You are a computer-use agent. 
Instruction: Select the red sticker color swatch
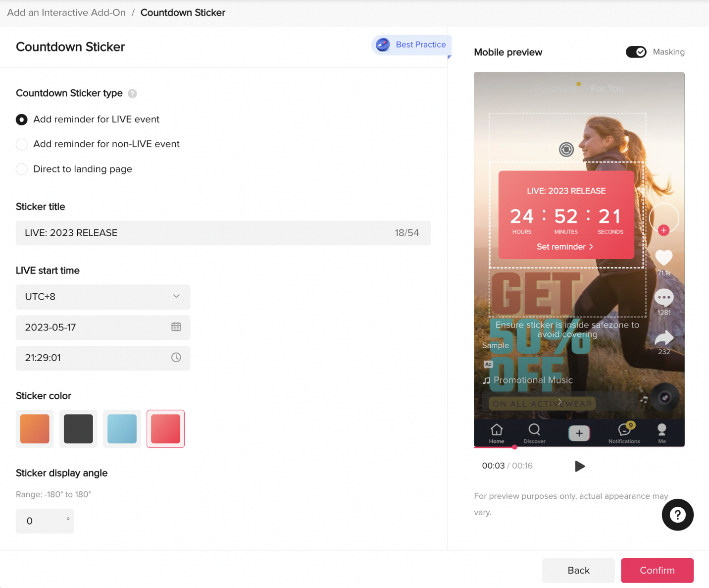(x=165, y=428)
